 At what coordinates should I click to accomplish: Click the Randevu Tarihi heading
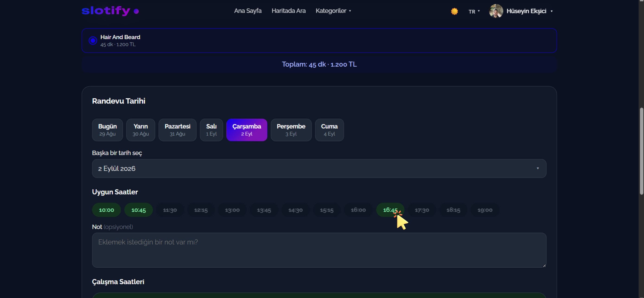(118, 101)
